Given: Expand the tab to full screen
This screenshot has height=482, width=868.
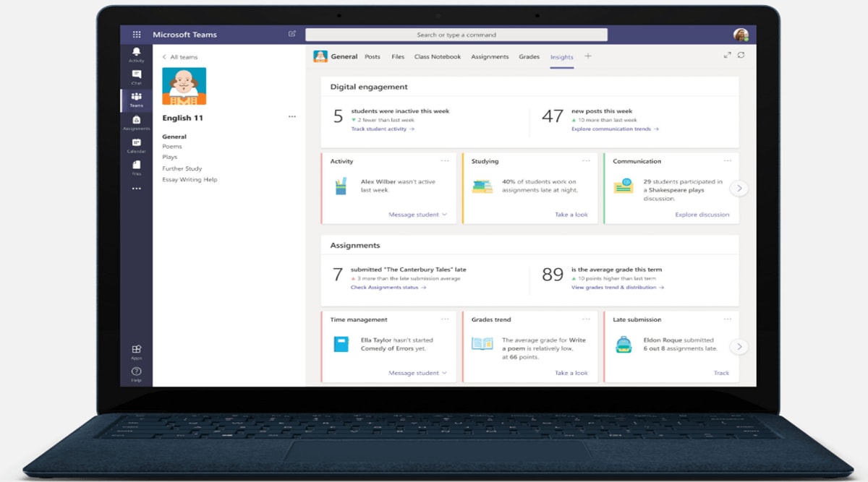Looking at the screenshot, I should [x=727, y=55].
